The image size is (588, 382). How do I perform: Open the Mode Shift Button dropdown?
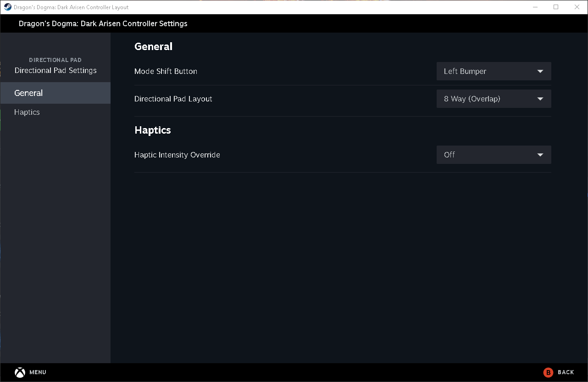click(494, 71)
